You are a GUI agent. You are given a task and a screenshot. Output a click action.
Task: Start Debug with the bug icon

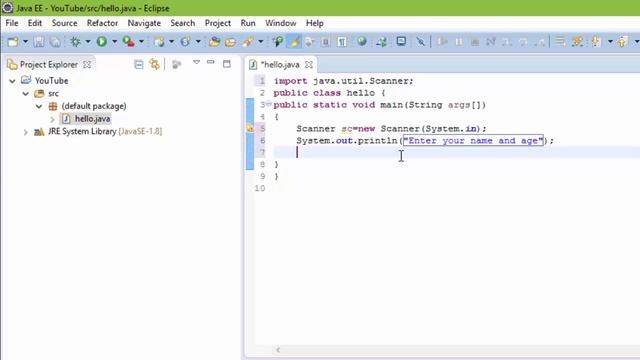tap(76, 42)
